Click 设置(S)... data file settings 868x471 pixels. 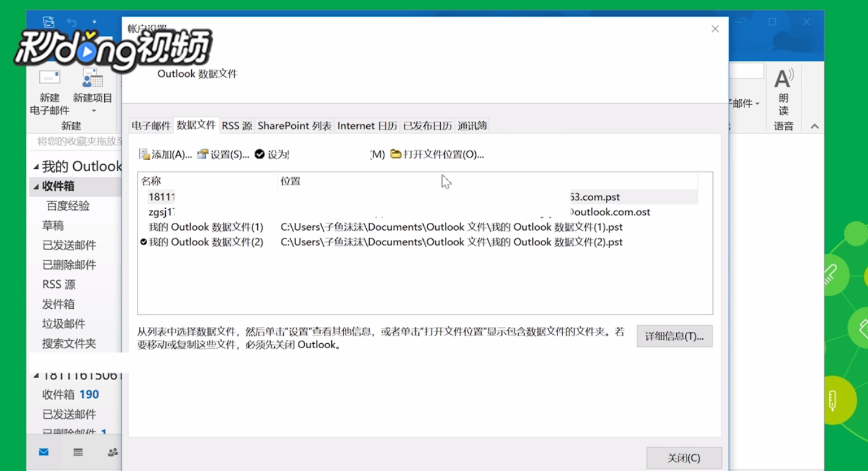223,154
